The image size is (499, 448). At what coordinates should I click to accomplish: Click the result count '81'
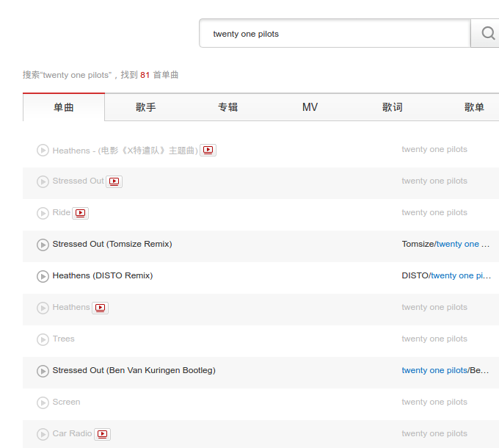point(145,75)
